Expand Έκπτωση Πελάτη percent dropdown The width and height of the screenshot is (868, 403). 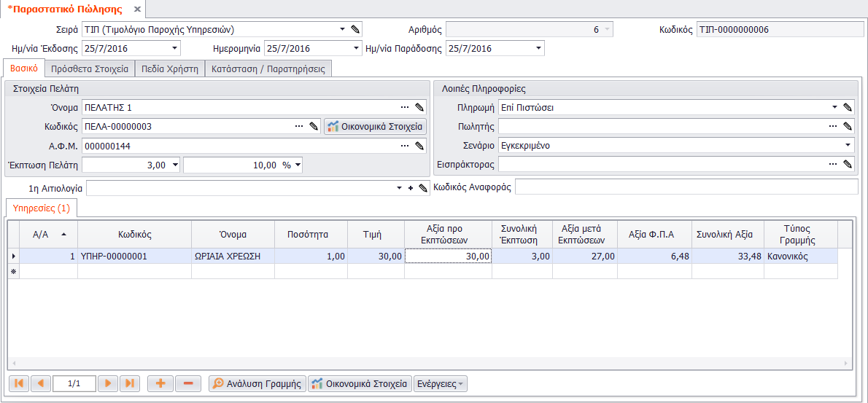pyautogui.click(x=298, y=165)
